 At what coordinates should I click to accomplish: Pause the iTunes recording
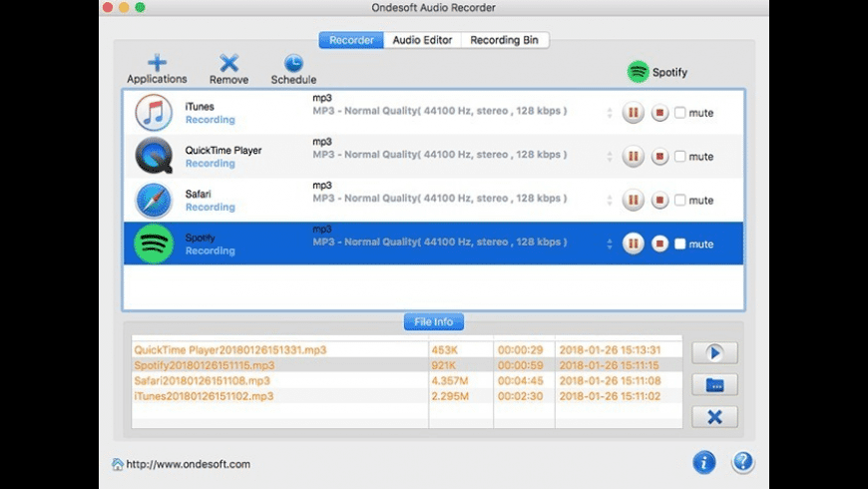click(634, 113)
